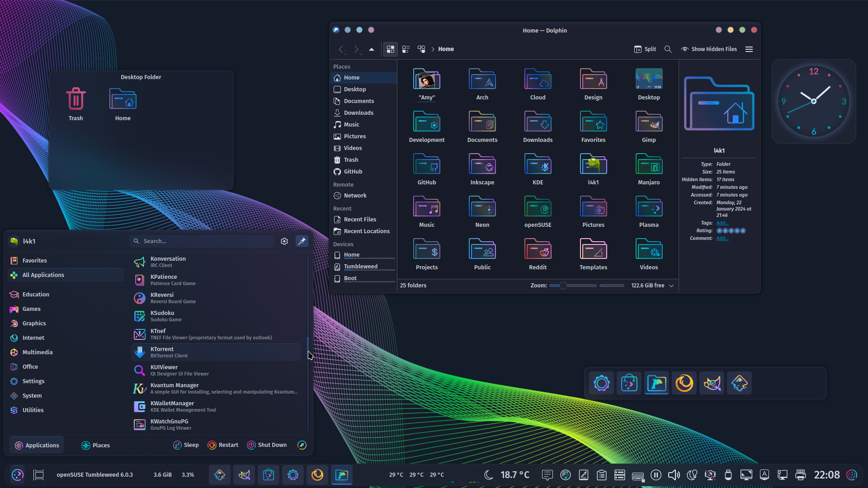Open Trash icon in Desktop Folder widget
Screen dimensions: 868x488
click(x=75, y=105)
